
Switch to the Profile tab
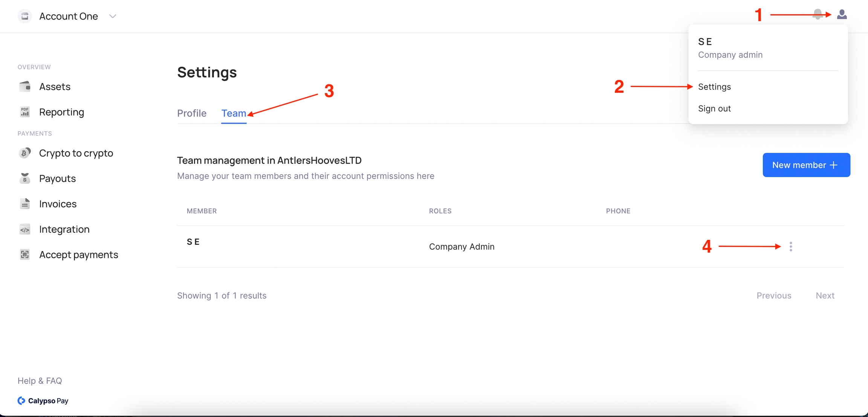pyautogui.click(x=192, y=113)
